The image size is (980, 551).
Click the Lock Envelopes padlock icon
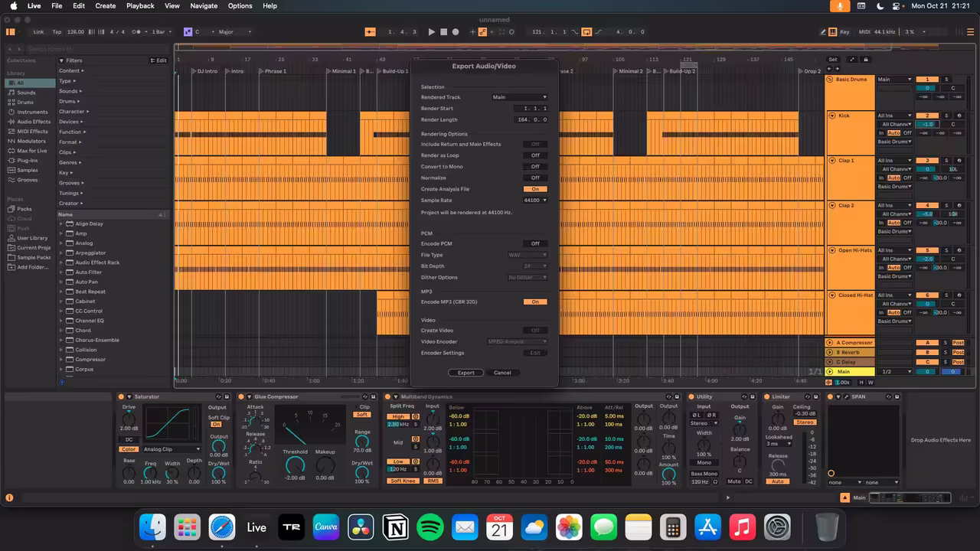point(866,60)
